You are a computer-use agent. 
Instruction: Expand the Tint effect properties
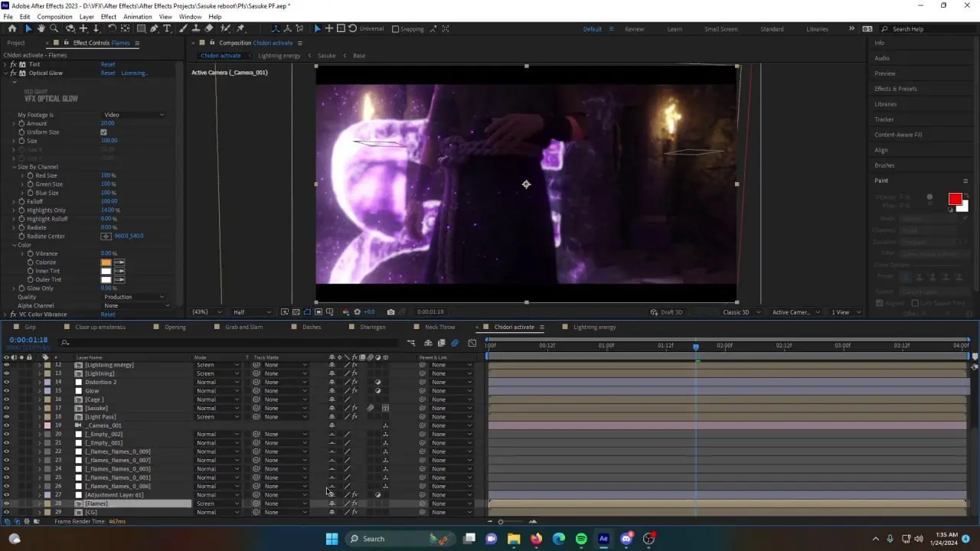(6, 64)
